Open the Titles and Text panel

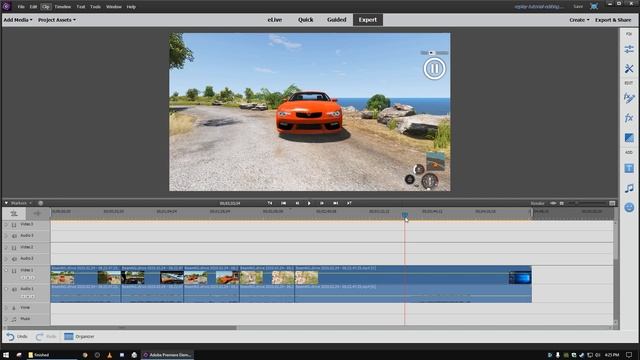[629, 168]
